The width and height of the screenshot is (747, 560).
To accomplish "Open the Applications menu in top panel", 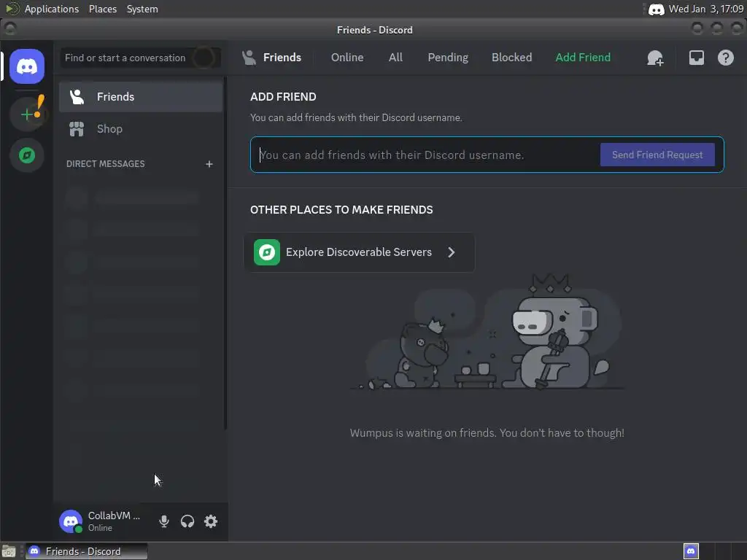I will 52,9.
